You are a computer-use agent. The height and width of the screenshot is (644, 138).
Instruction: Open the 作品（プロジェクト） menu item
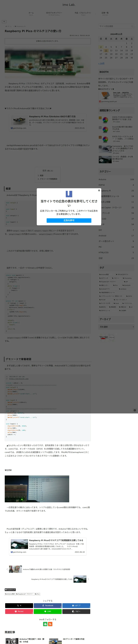[83, 14]
